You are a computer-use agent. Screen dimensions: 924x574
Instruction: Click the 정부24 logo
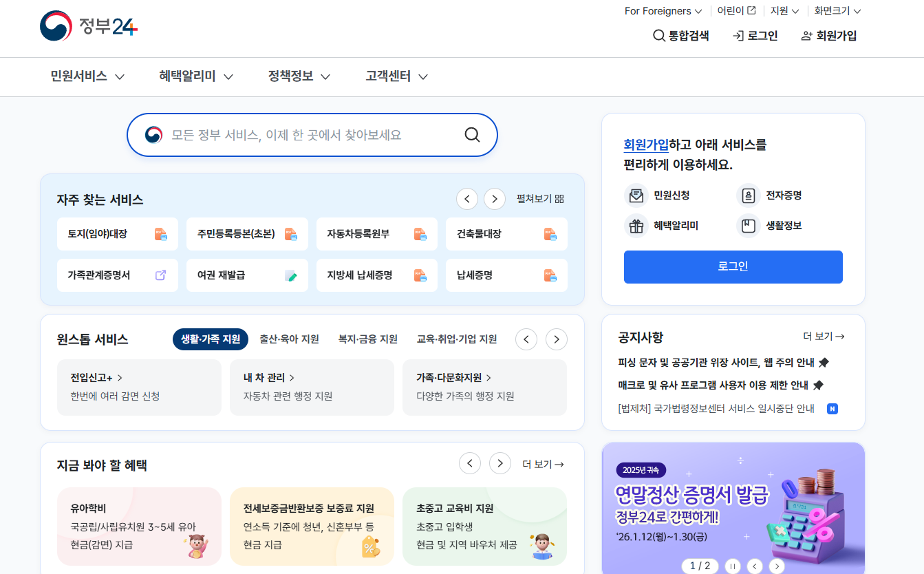click(x=88, y=25)
